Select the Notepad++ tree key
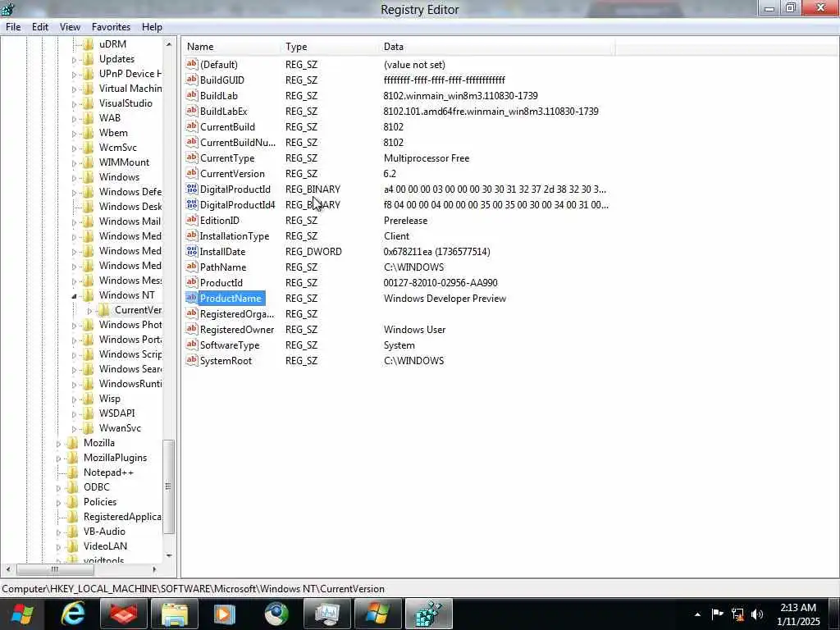This screenshot has height=630, width=840. pos(108,472)
